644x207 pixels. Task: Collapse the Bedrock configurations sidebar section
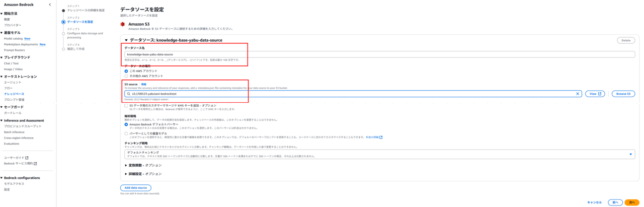point(2,178)
